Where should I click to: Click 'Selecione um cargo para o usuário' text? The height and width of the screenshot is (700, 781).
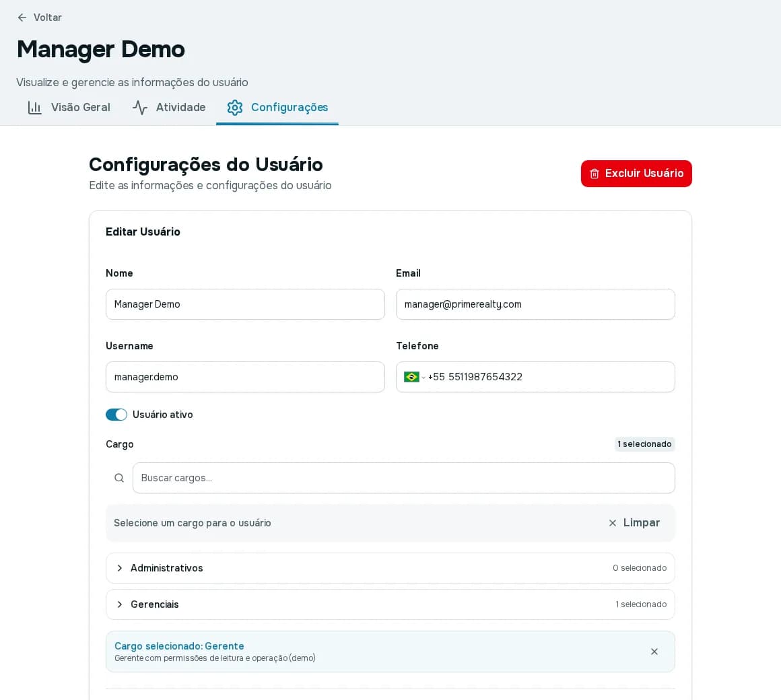pos(193,523)
